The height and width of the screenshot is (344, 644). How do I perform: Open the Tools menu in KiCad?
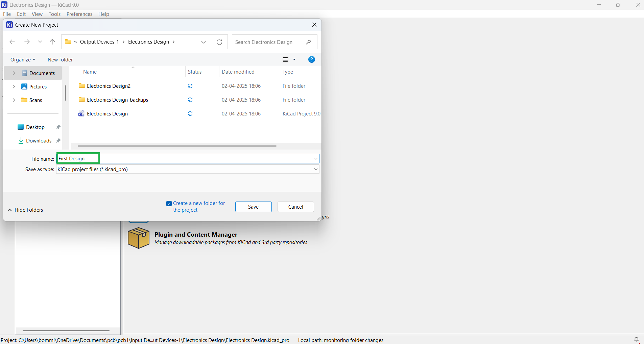pos(54,14)
